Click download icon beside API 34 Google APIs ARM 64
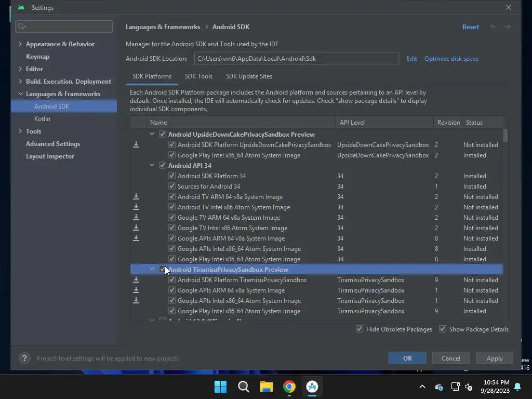The height and width of the screenshot is (399, 532). tap(136, 238)
